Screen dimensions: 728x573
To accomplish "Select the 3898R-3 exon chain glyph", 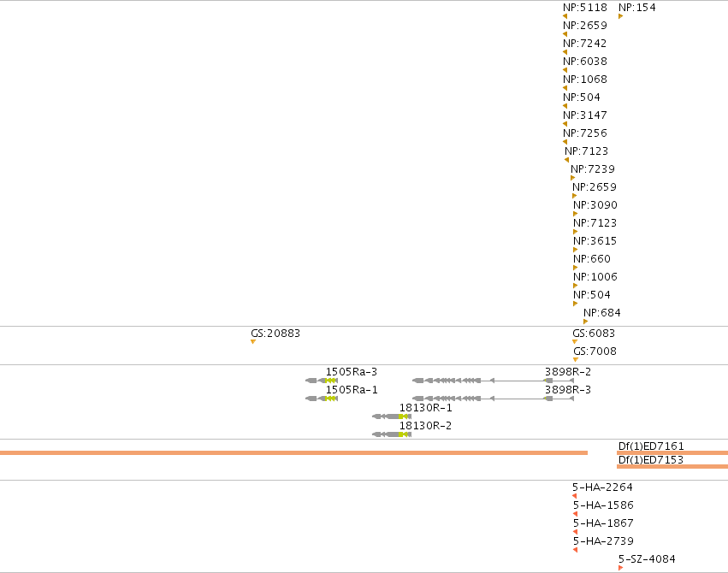I will tap(493, 399).
